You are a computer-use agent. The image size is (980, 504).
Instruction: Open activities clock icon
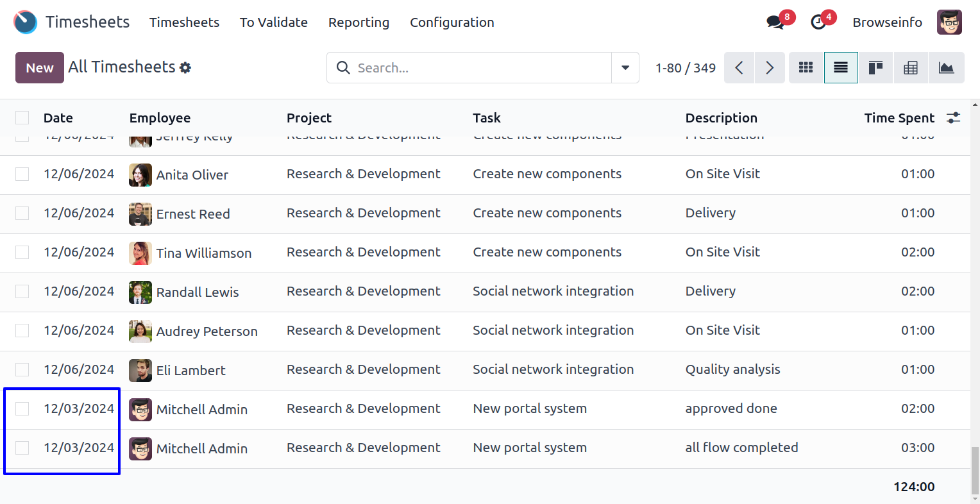point(818,22)
